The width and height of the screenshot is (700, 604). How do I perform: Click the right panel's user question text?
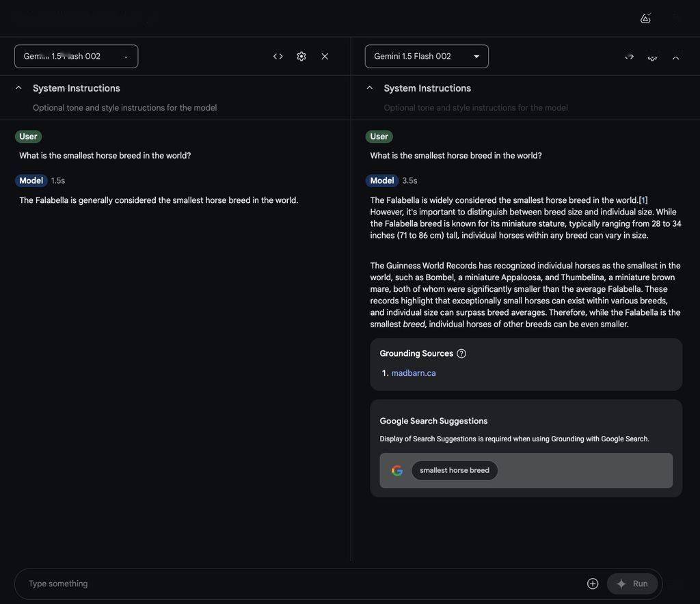point(456,155)
